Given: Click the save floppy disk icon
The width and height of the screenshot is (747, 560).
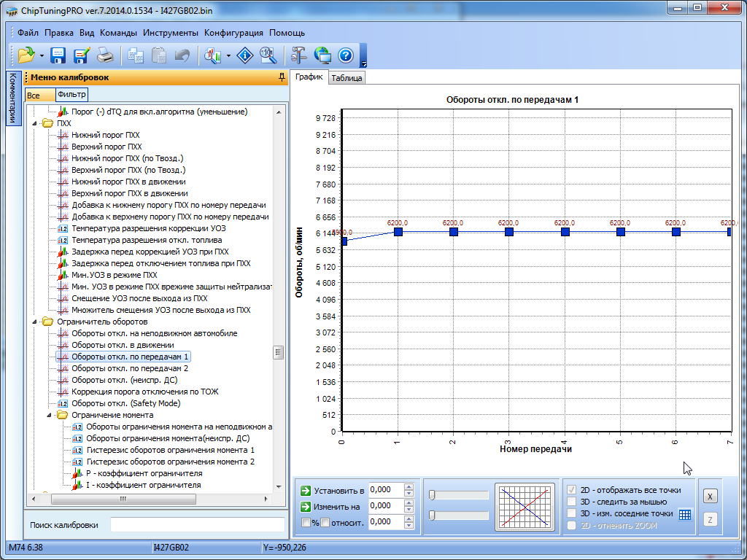Looking at the screenshot, I should (x=58, y=55).
